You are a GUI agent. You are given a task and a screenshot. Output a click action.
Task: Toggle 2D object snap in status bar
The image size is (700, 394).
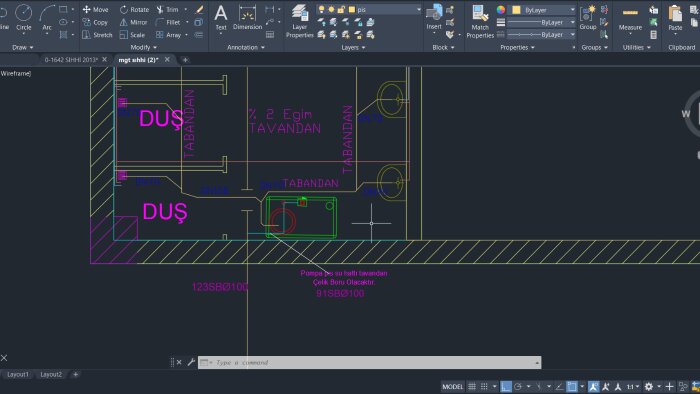tap(572, 386)
